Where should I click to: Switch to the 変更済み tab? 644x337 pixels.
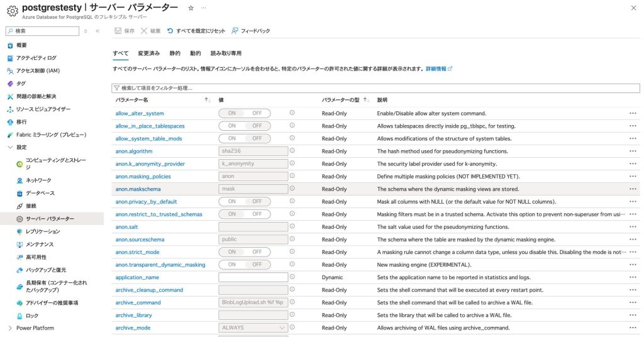coord(148,53)
